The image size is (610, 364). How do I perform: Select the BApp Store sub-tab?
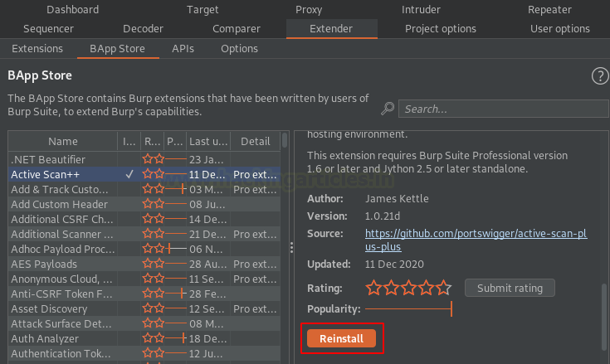(x=118, y=49)
